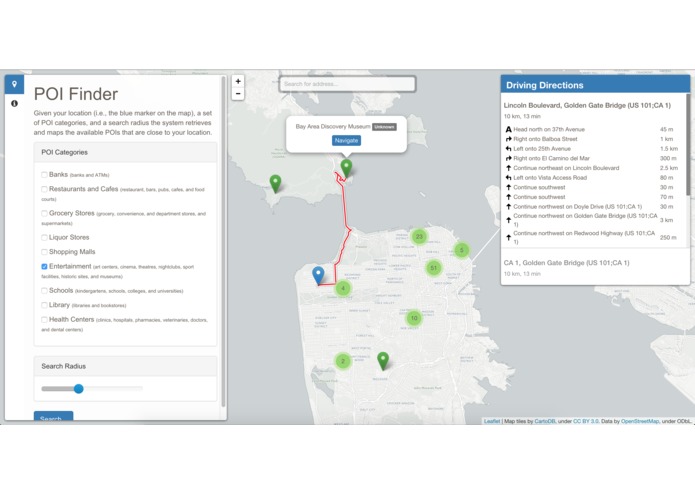Open the OpenStreetMap attribution link
The image size is (695, 494).
640,421
